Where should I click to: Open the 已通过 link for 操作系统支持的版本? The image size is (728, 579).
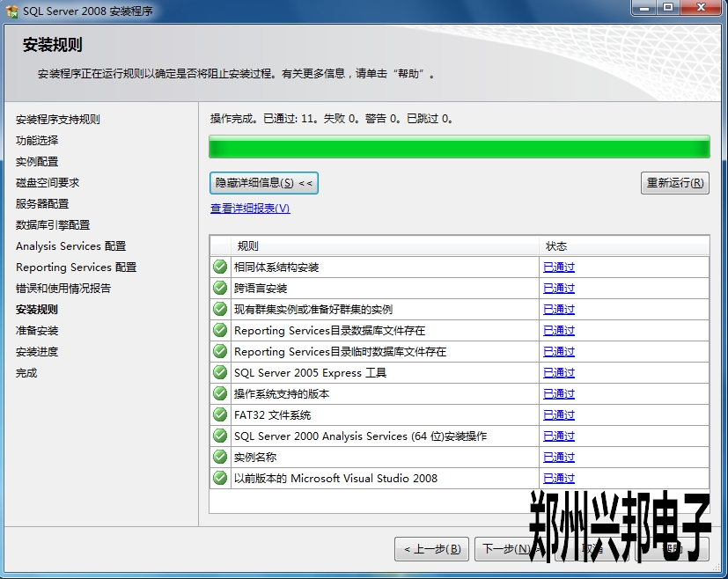point(559,394)
